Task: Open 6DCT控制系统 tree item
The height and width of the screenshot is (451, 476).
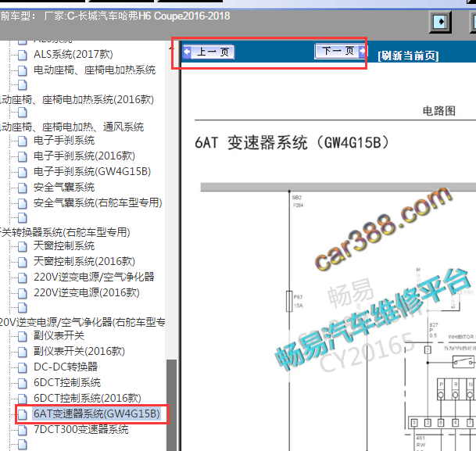Action: point(67,383)
